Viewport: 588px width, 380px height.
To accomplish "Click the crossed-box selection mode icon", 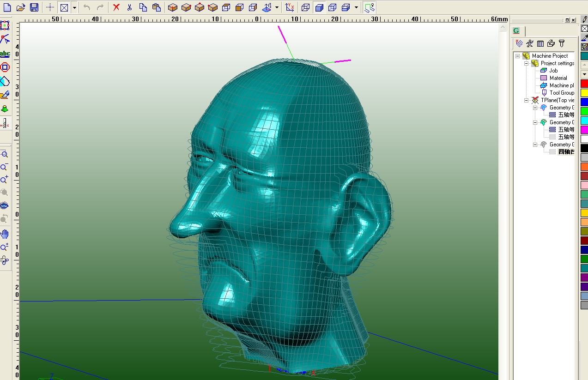I will pyautogui.click(x=64, y=7).
